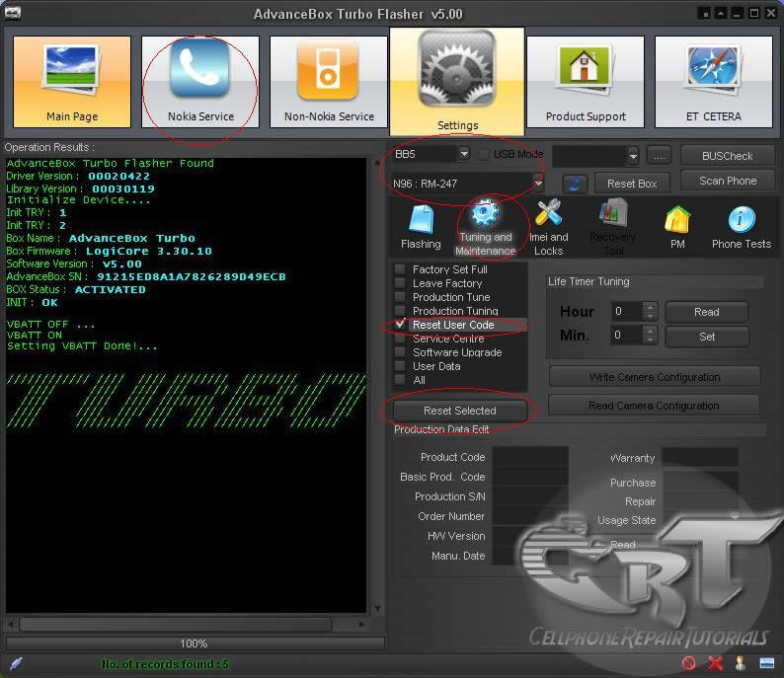The height and width of the screenshot is (678, 784).
Task: Click the Life Timer Read button
Action: click(707, 312)
